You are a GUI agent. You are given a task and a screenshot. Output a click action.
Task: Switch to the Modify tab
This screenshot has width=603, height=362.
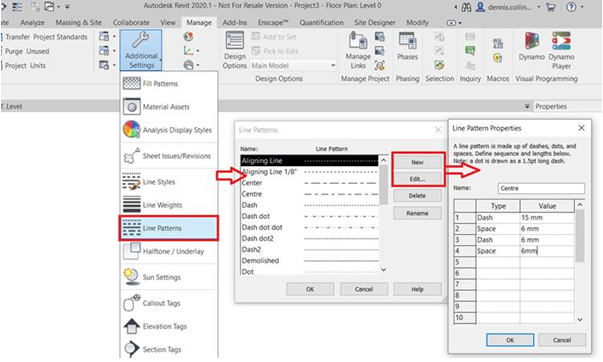click(x=417, y=23)
